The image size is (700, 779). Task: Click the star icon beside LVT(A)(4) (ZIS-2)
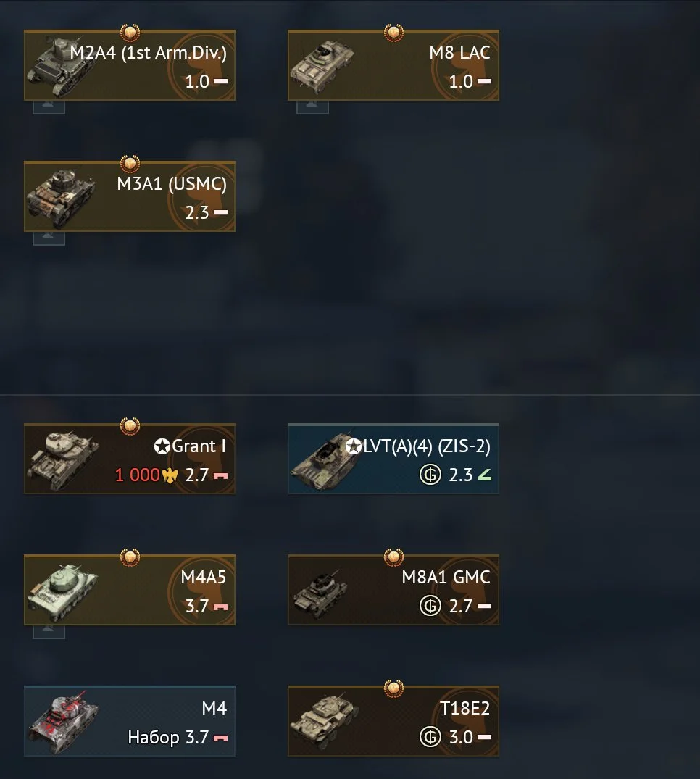point(353,446)
